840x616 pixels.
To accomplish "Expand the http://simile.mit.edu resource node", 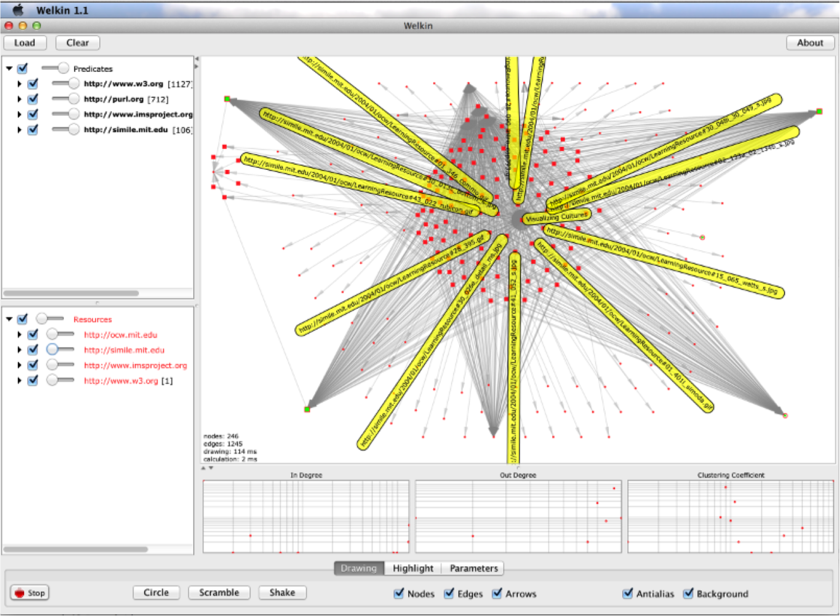I will [20, 349].
